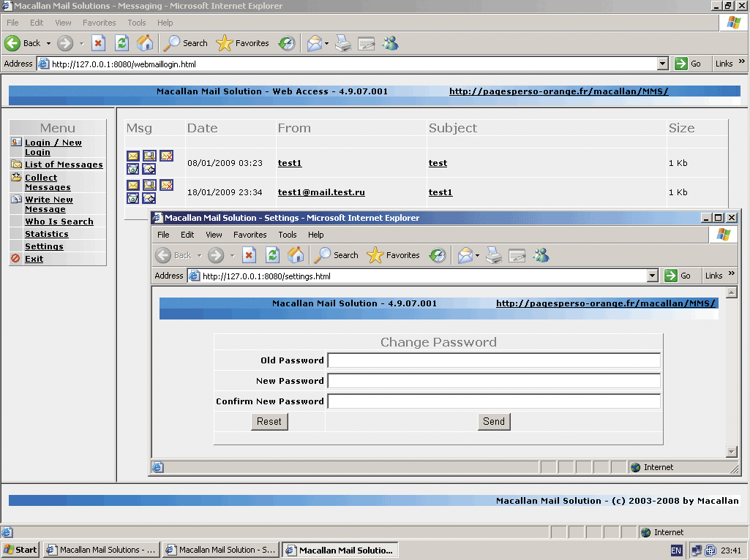Open the envelope icon for message 'test'
The image size is (750, 560).
click(133, 156)
